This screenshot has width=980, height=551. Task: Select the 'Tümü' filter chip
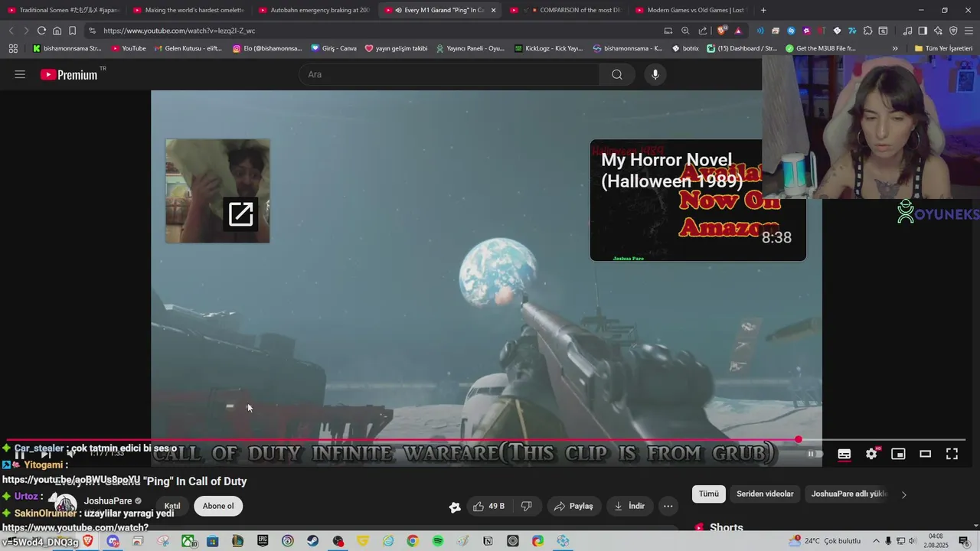point(709,494)
